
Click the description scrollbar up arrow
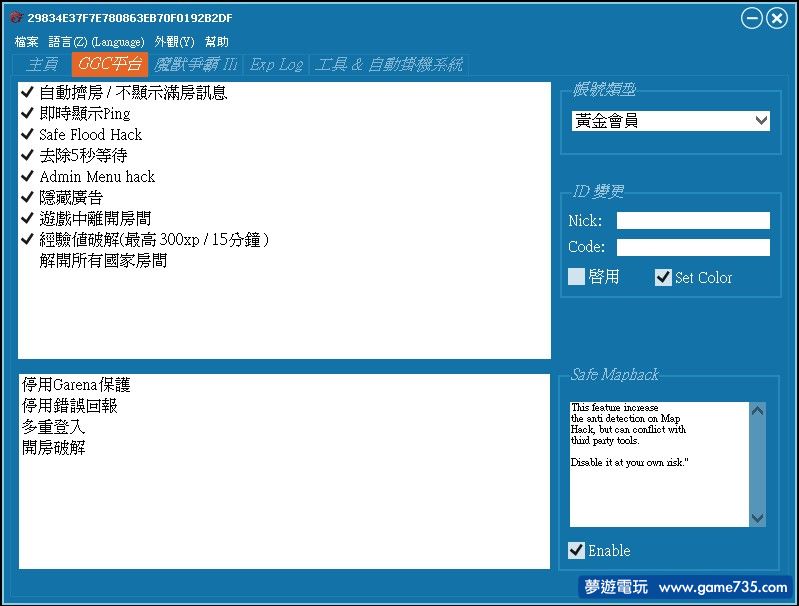757,410
